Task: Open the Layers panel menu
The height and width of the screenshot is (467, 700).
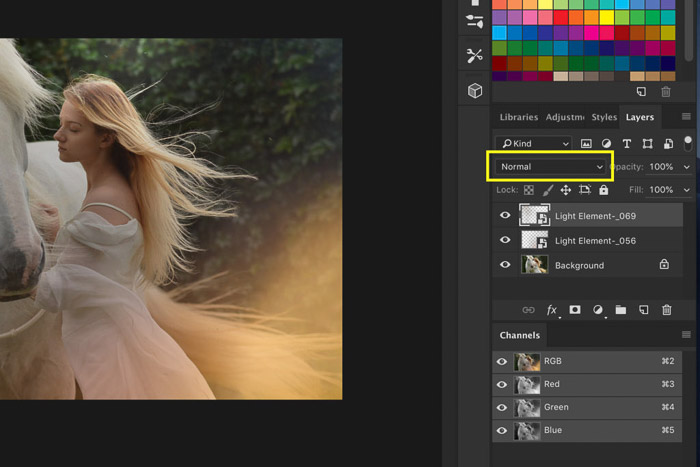Action: (686, 117)
